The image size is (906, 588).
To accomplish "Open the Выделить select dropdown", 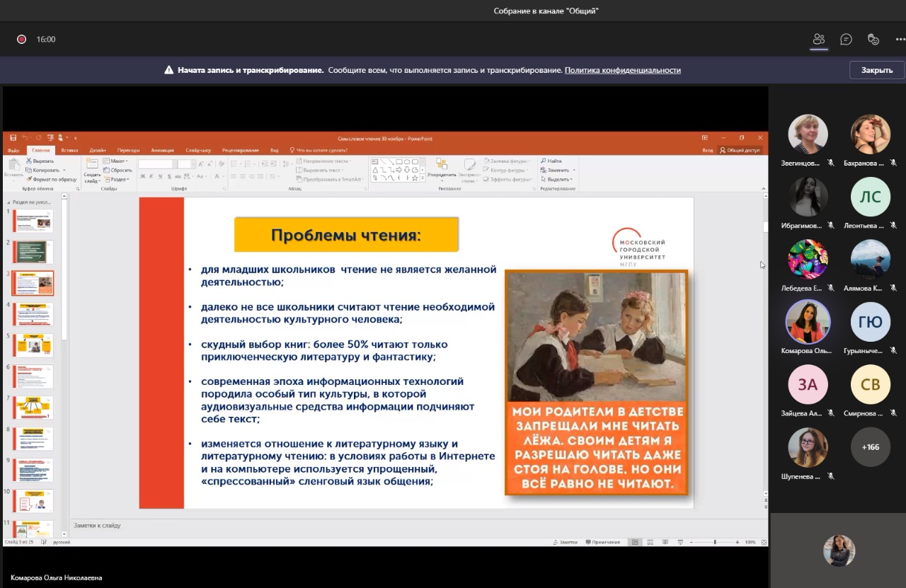I will [x=557, y=179].
